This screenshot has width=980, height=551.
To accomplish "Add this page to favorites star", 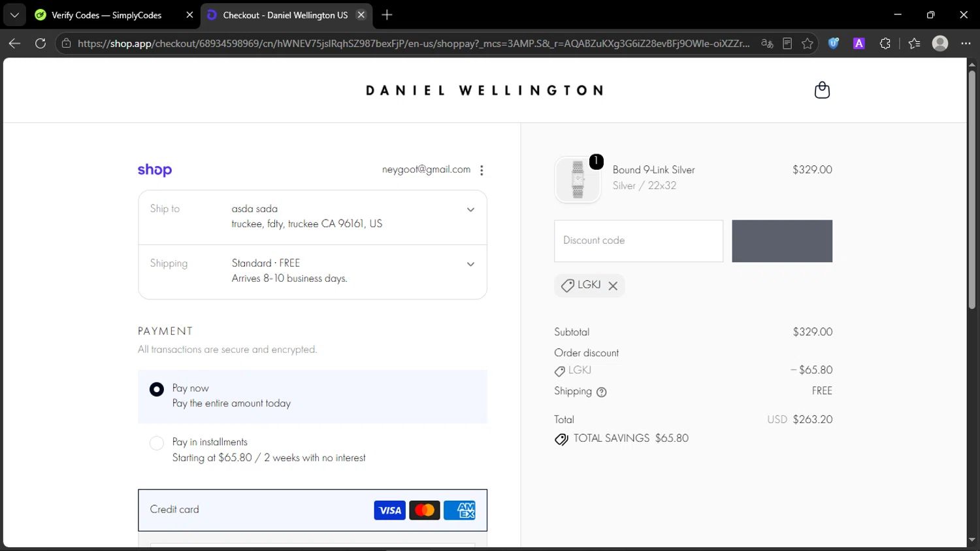I will point(808,43).
